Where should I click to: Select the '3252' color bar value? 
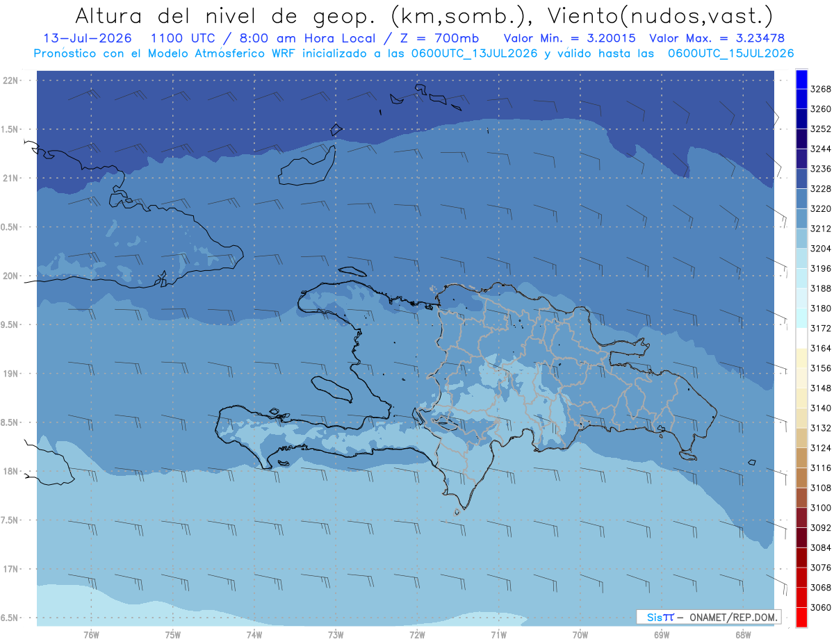(820, 129)
